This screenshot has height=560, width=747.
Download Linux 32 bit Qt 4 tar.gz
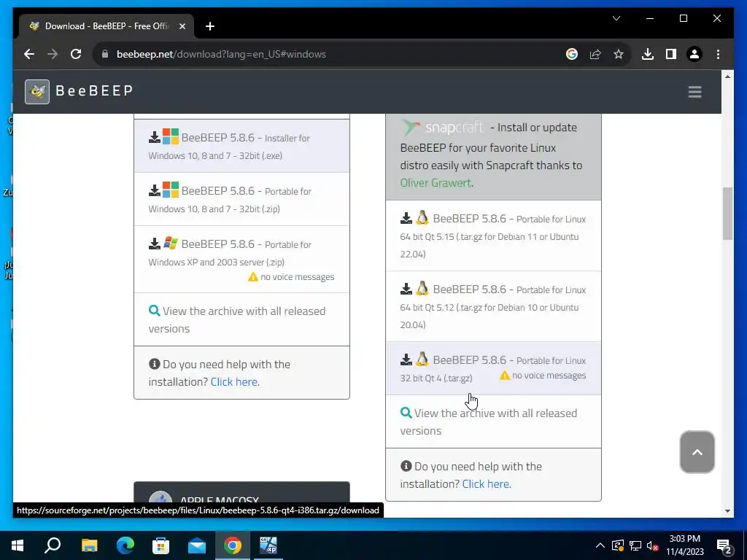point(493,368)
